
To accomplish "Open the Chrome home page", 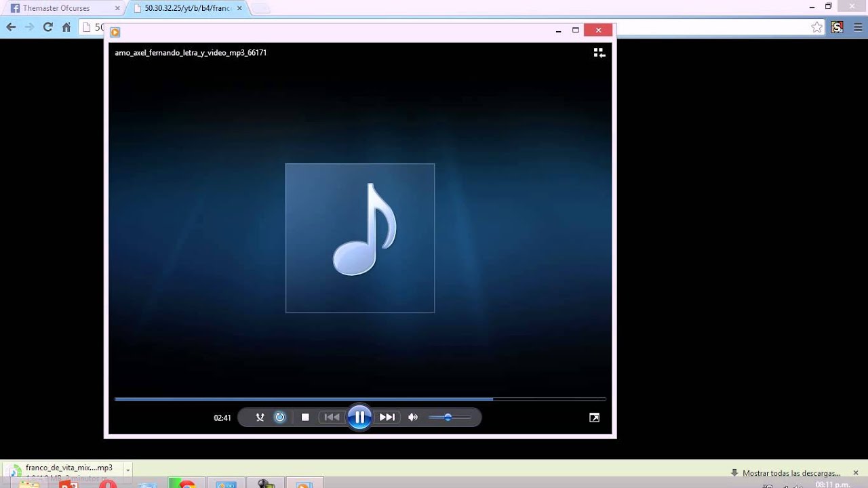I will pyautogui.click(x=66, y=27).
